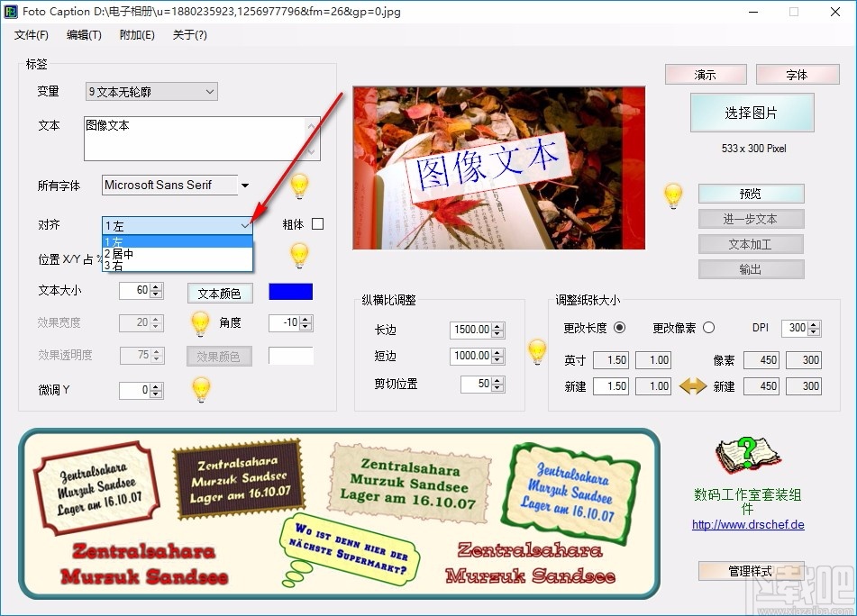Choose the outlined red Zentralsahara text style
Viewport: 857px width, 616px height.
point(530,563)
